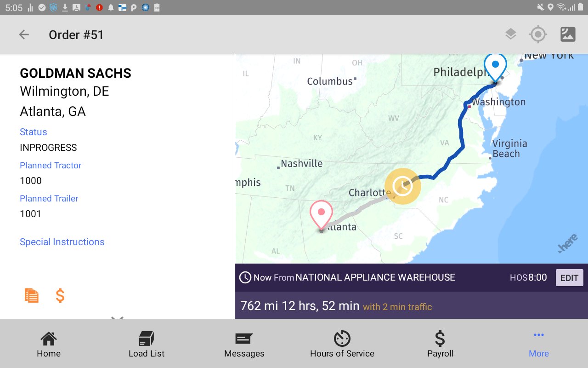Tap the HOS 8:00 value
The width and height of the screenshot is (588, 368).
[x=528, y=277]
